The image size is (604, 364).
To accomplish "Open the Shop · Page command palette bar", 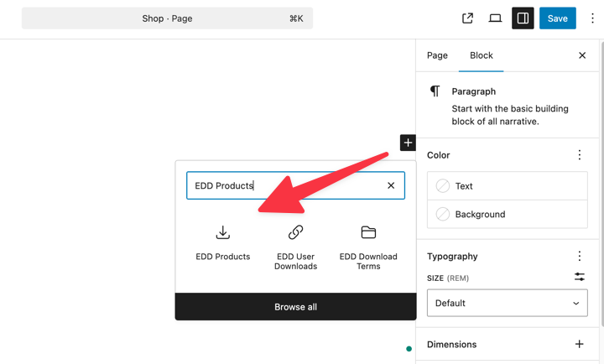I will coord(167,18).
